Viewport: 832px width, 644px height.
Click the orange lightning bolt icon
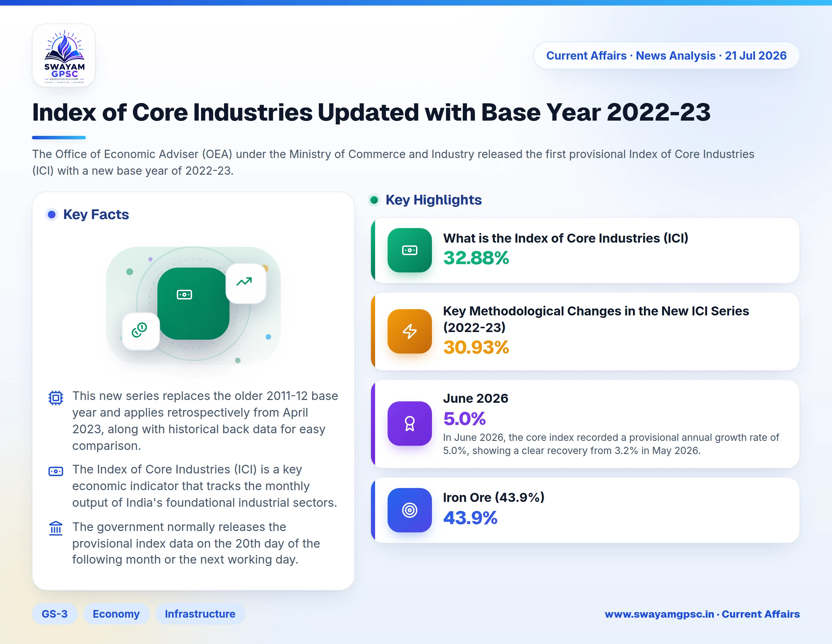[x=409, y=331]
